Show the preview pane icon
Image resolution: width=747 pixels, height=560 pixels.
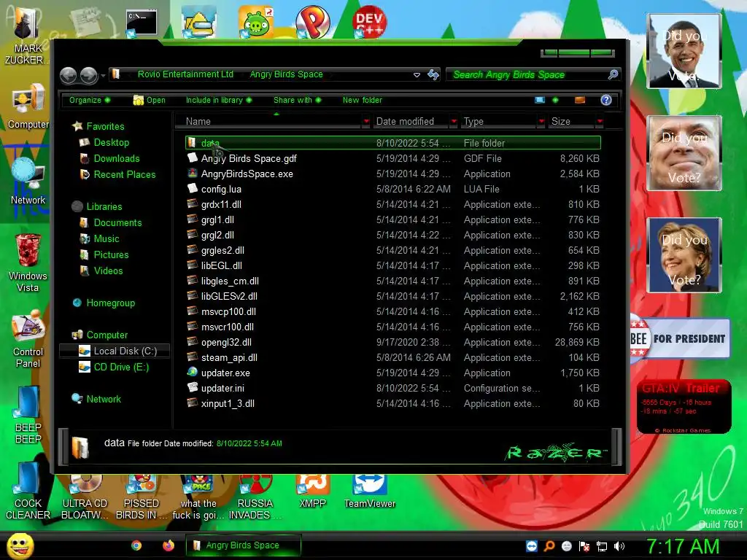[x=580, y=100]
